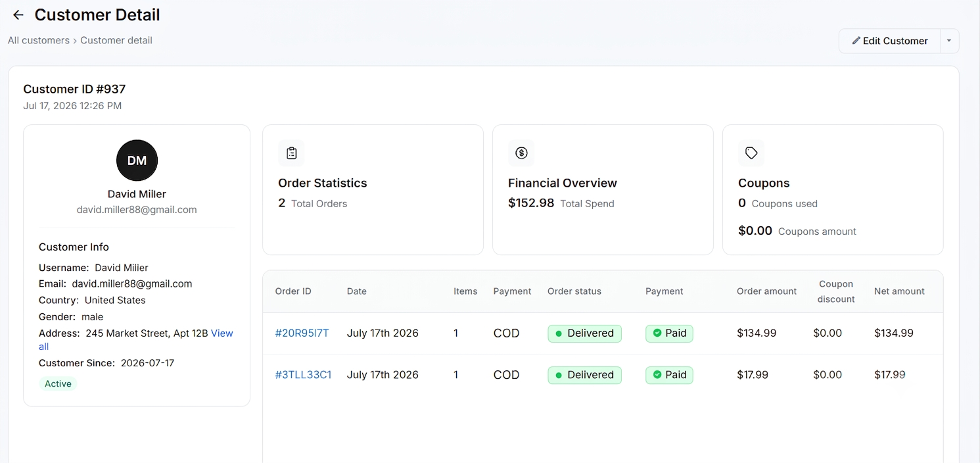Select the Order Statistics card title
This screenshot has height=463, width=980.
pyautogui.click(x=323, y=183)
